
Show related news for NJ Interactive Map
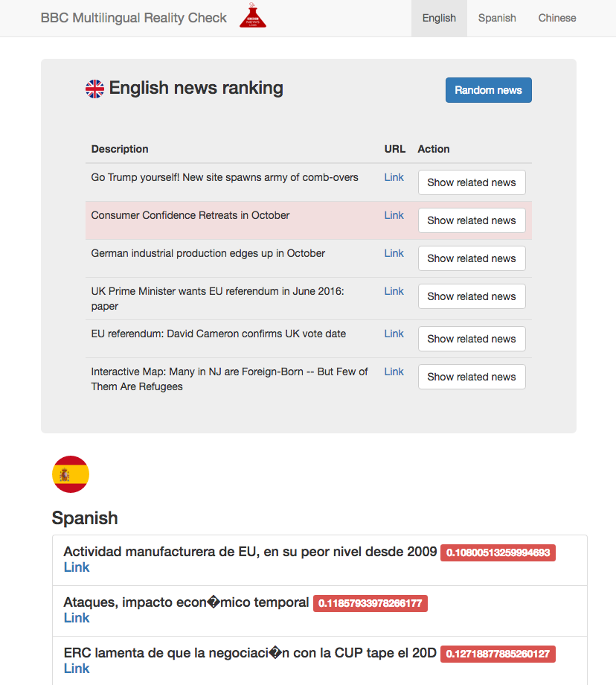tap(472, 377)
